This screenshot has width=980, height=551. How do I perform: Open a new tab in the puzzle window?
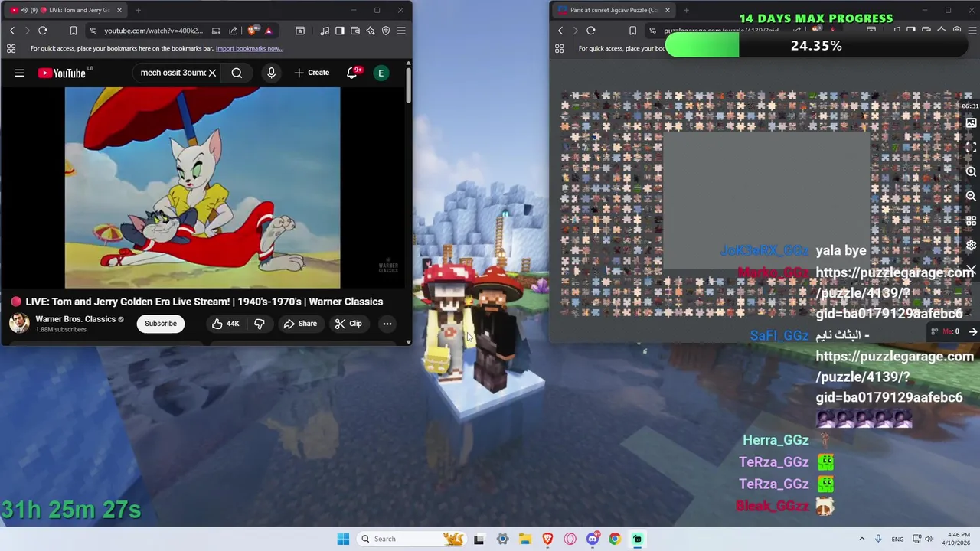pyautogui.click(x=686, y=10)
